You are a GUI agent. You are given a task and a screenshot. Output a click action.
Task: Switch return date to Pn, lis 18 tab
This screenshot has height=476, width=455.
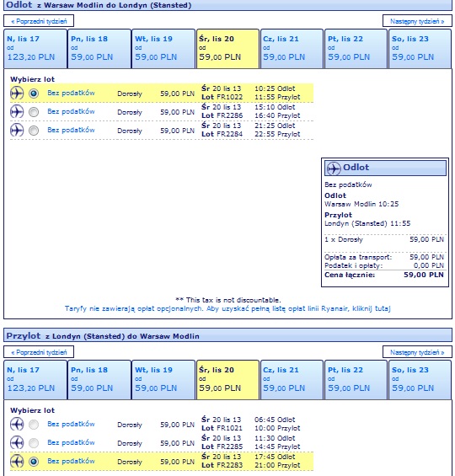click(x=99, y=380)
